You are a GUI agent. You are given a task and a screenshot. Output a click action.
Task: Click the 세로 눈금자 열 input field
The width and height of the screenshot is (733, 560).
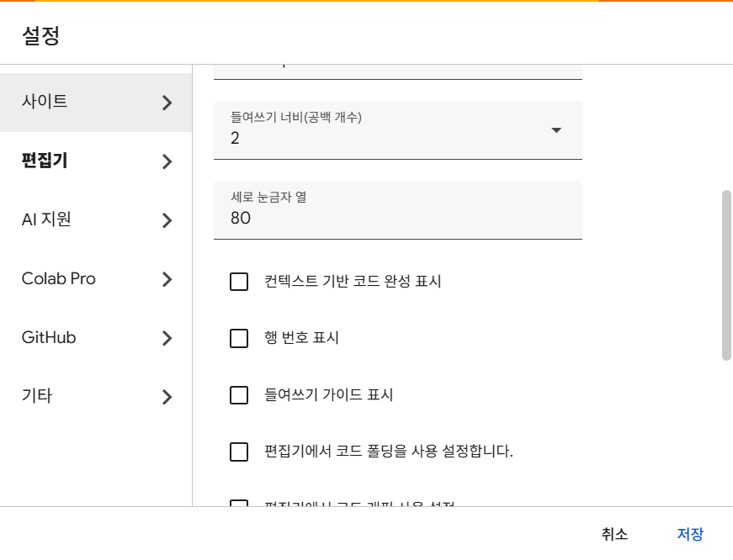point(397,218)
